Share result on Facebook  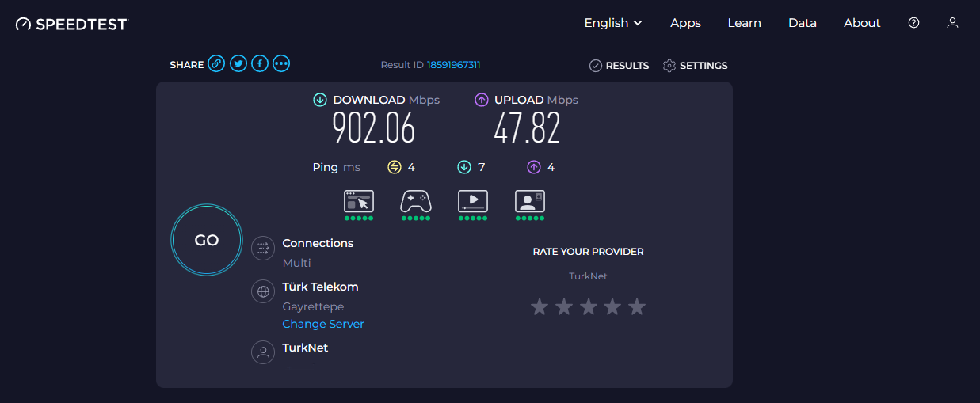pos(259,64)
